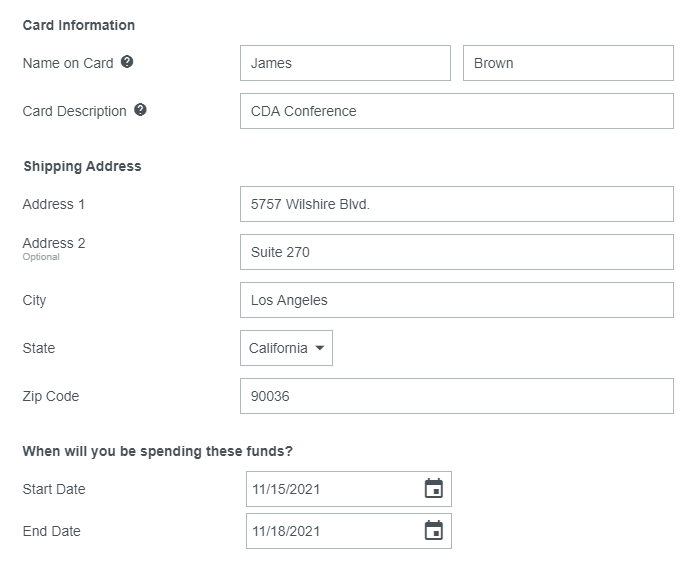Open the End Date calendar picker icon
This screenshot has width=684, height=574.
(433, 531)
